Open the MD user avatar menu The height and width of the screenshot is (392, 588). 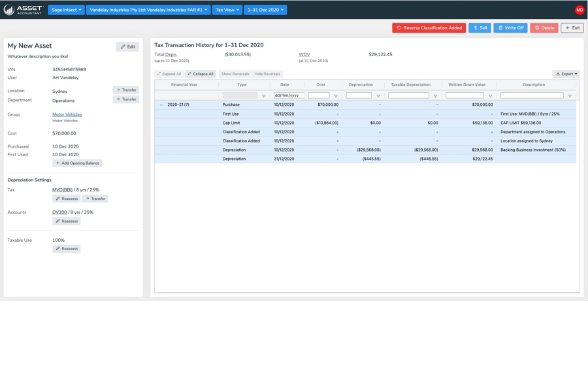[x=579, y=10]
